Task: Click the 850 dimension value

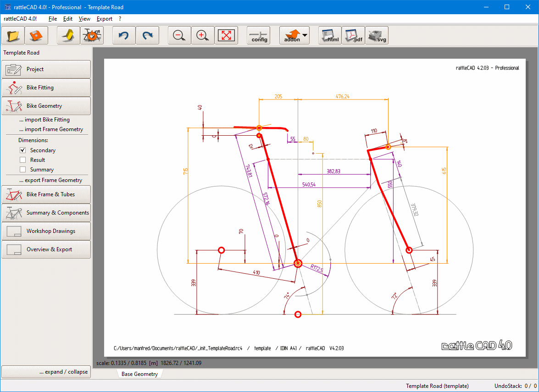Action: (x=320, y=204)
